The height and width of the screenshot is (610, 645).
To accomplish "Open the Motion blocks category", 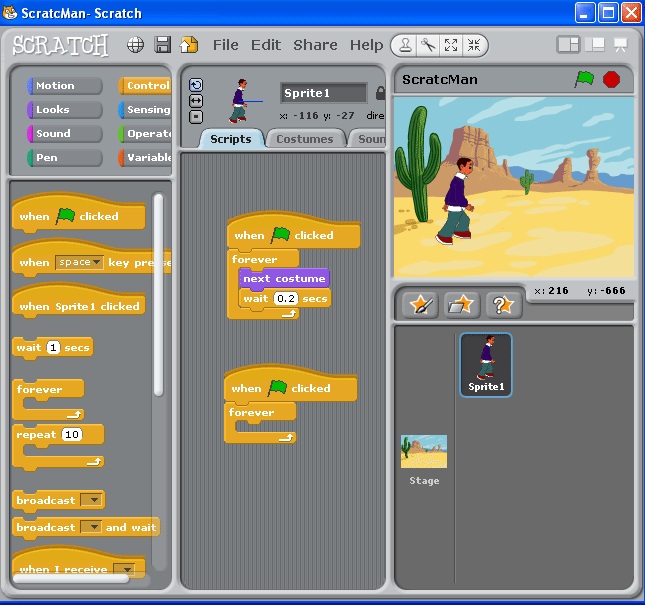I will point(65,86).
